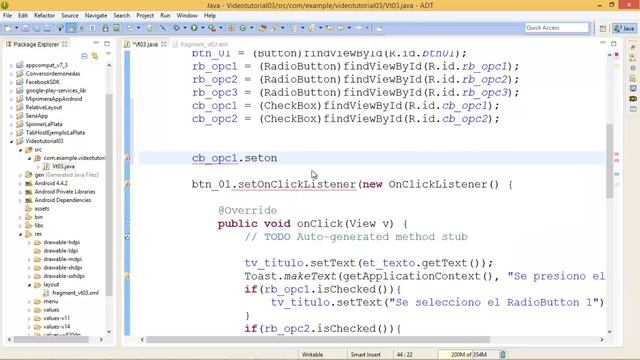Switch to the Vt03.java editor tab

click(145, 44)
